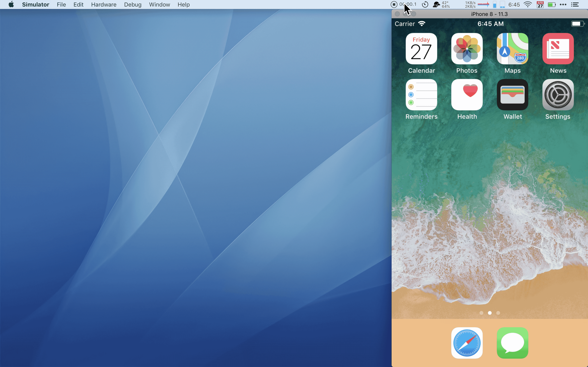Open the Debug menu
This screenshot has width=588, height=367.
pos(133,5)
